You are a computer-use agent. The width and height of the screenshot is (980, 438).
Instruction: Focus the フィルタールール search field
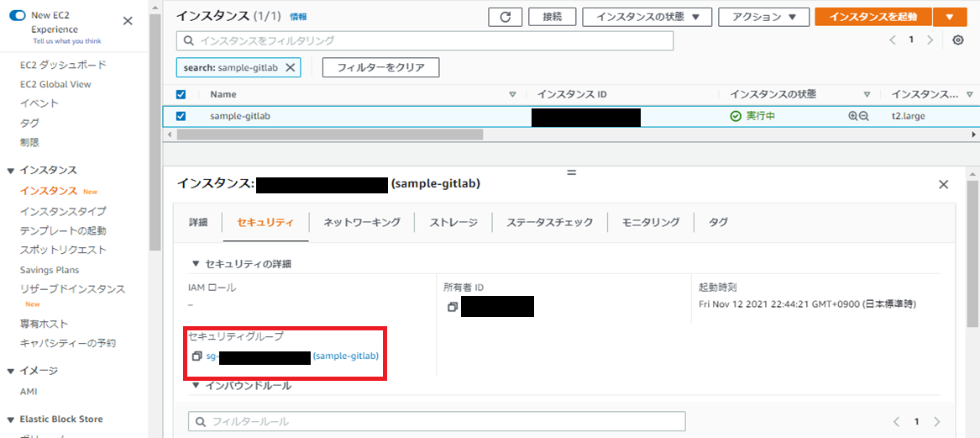coord(437,421)
